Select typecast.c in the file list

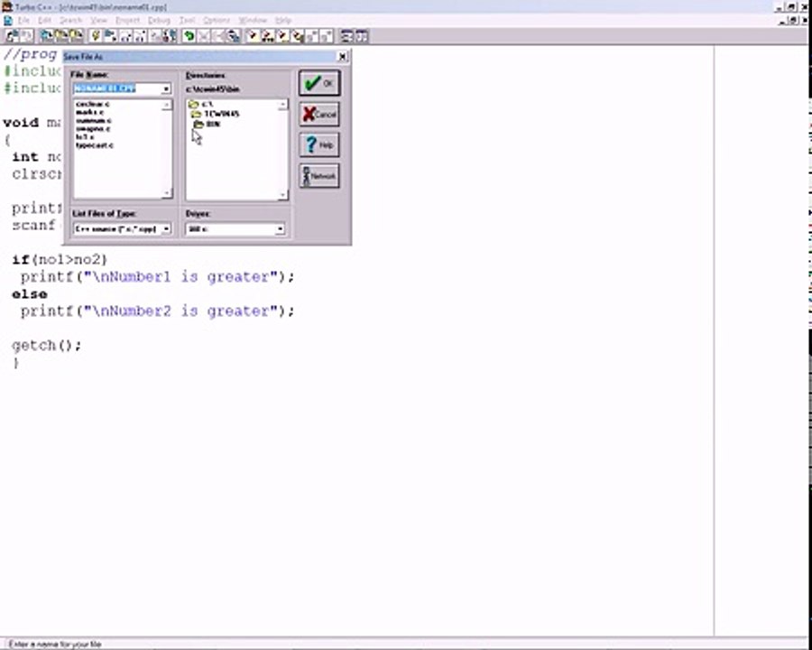[95, 145]
